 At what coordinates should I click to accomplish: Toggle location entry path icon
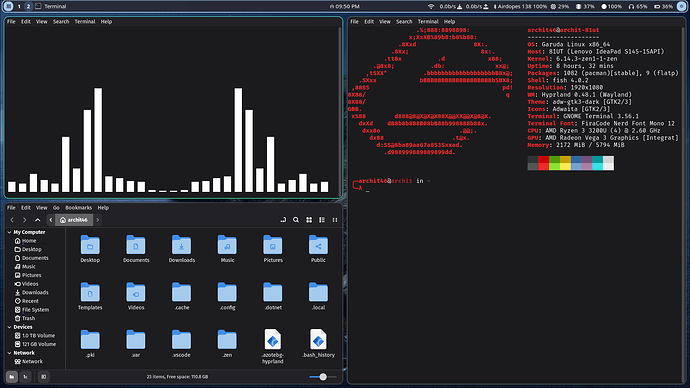(283, 220)
